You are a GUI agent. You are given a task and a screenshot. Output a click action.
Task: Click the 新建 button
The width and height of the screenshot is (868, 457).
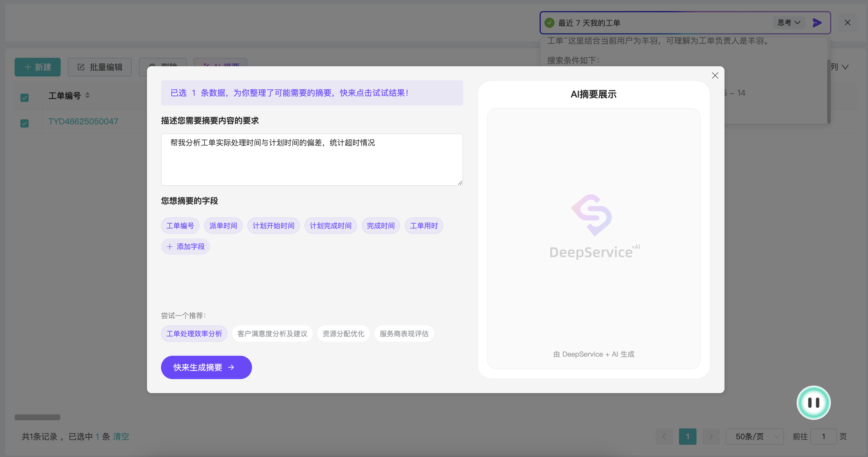click(37, 67)
